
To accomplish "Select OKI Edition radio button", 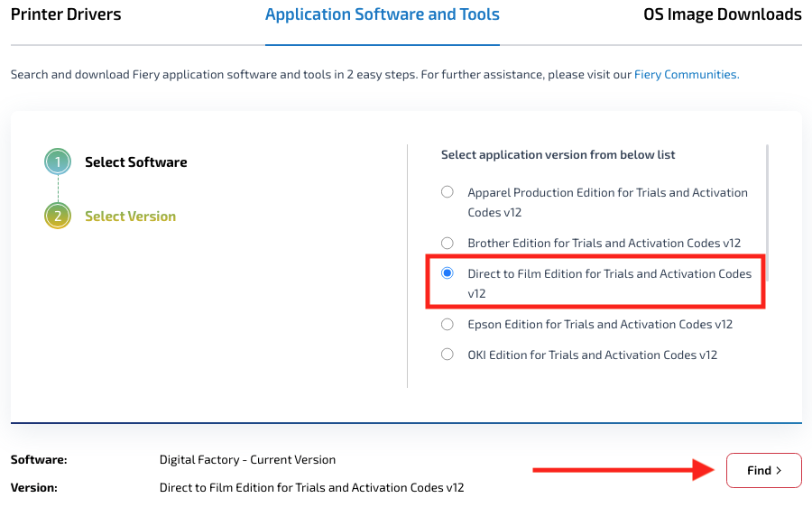I will click(448, 355).
